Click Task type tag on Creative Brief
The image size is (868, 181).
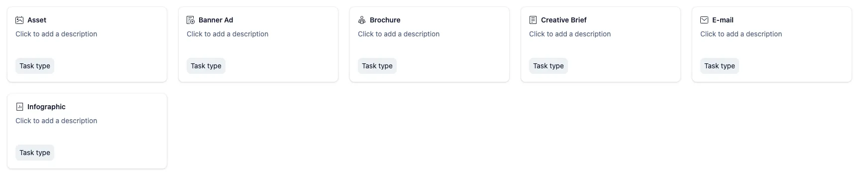pos(548,66)
